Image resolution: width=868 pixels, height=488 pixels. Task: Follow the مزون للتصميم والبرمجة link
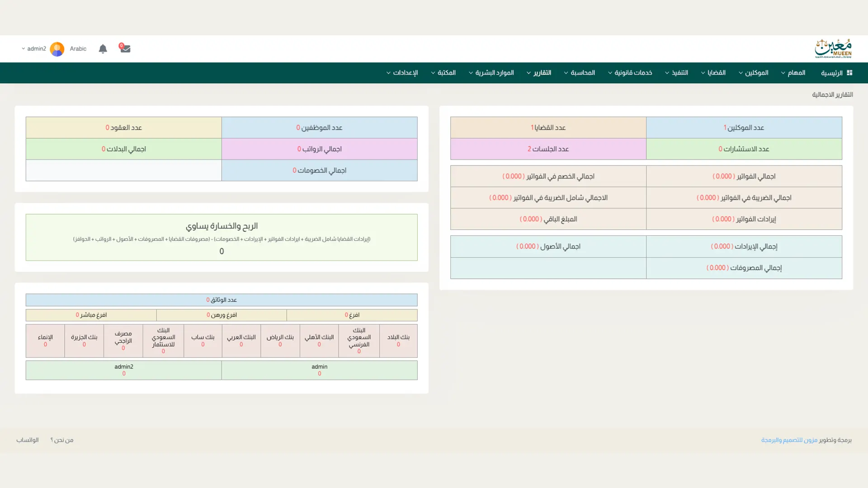(x=789, y=440)
